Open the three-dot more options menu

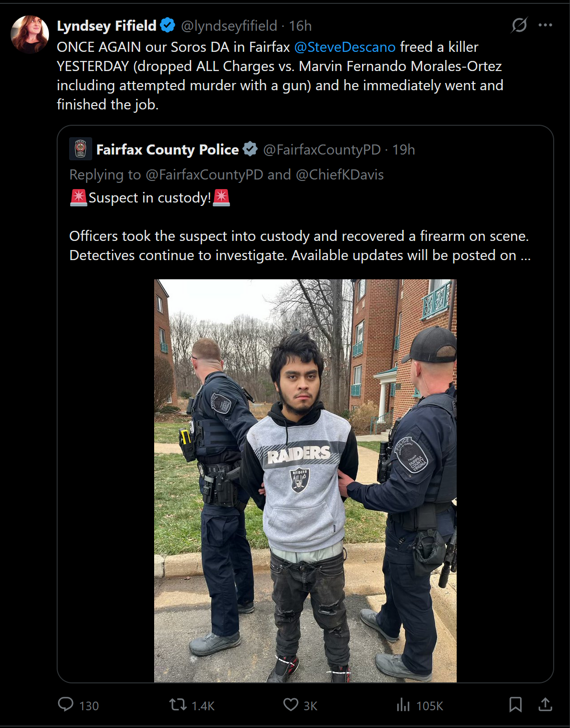point(545,25)
